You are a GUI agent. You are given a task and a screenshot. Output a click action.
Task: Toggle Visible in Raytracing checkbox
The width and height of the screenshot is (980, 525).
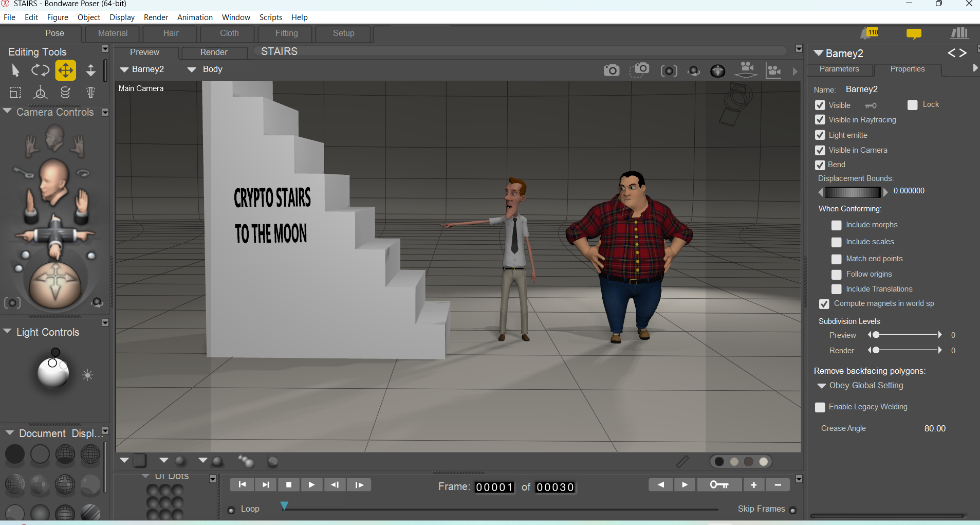[820, 120]
